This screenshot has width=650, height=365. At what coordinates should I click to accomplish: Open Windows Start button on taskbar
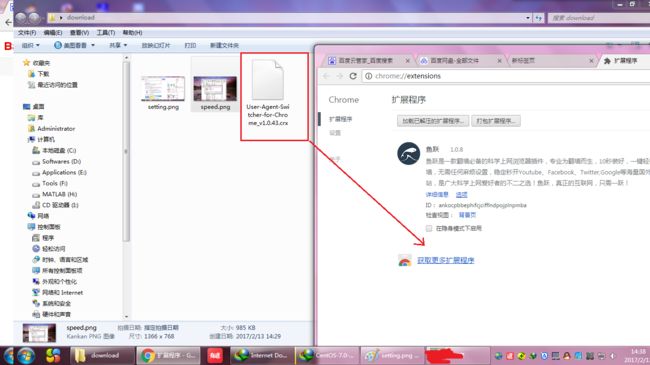[26, 356]
